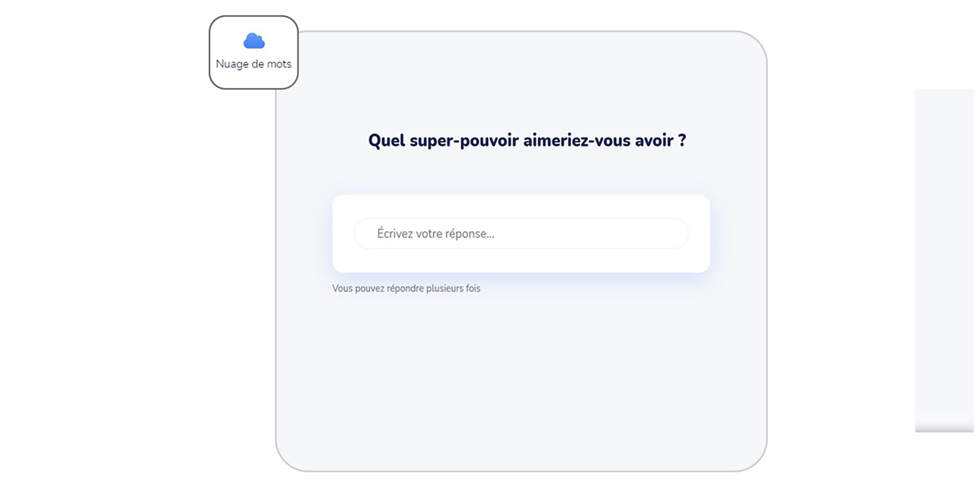The width and height of the screenshot is (980, 493).
Task: Select the "Nuage de mots" label
Action: point(253,64)
